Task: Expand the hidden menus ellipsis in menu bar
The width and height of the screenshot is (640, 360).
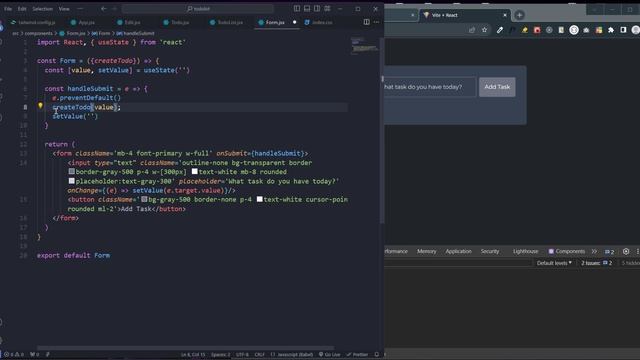Action: [x=80, y=9]
